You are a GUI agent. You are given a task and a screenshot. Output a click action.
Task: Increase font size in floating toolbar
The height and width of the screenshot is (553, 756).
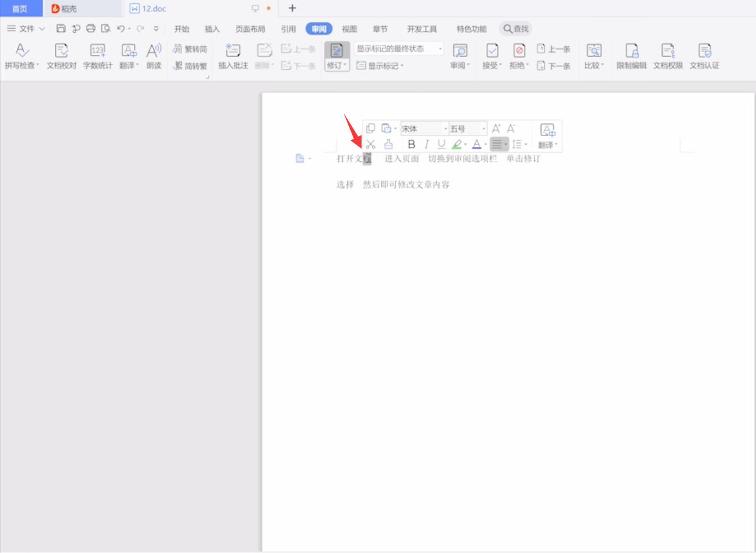(x=496, y=128)
